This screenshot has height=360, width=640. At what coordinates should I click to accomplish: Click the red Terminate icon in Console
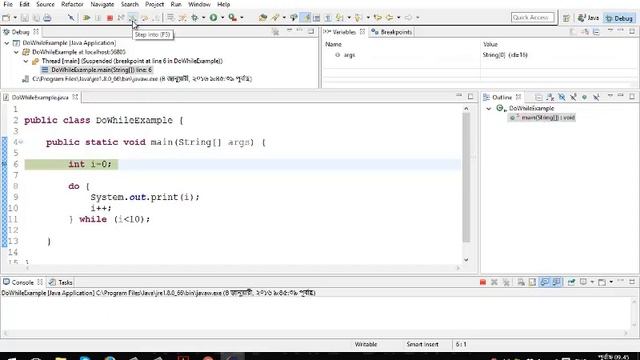(x=483, y=282)
